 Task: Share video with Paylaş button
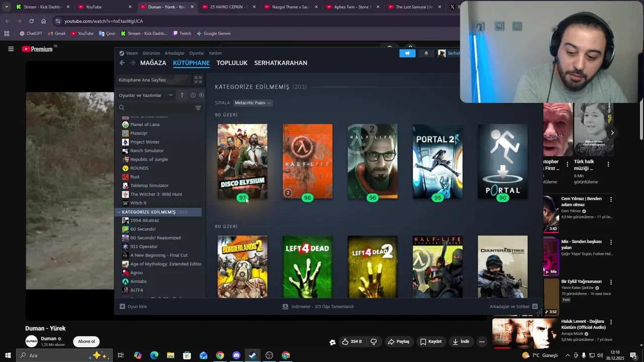(398, 341)
